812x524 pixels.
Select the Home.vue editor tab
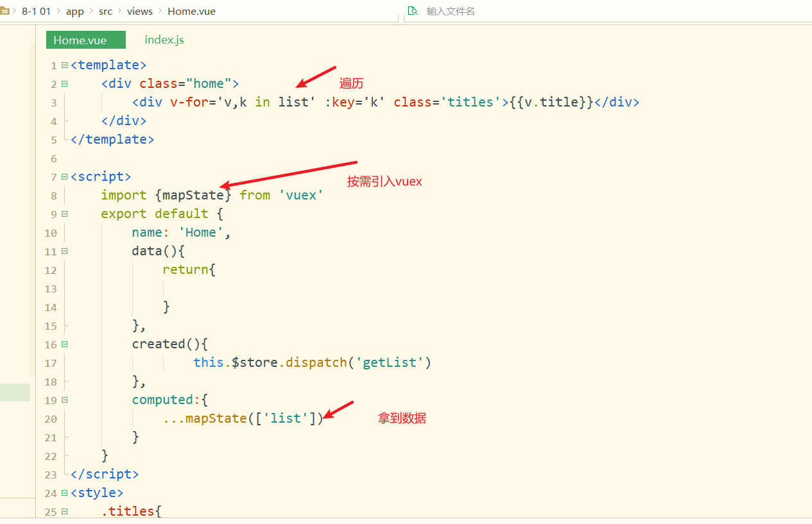tap(86, 40)
